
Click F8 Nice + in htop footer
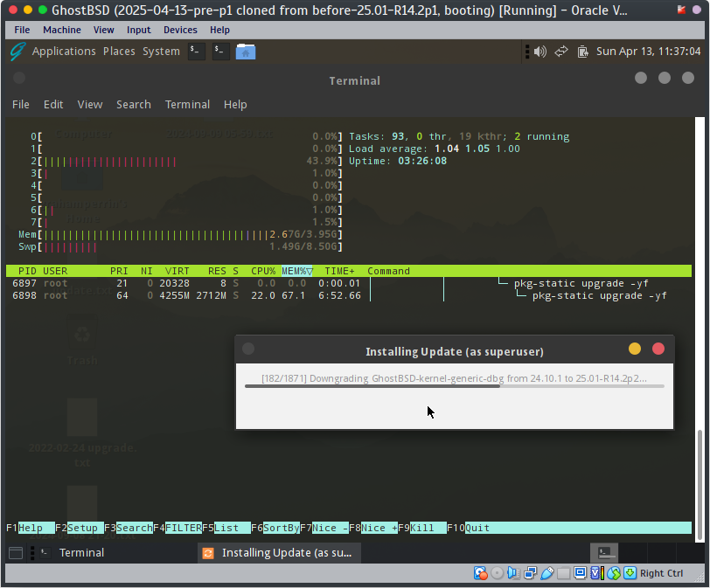tap(373, 528)
